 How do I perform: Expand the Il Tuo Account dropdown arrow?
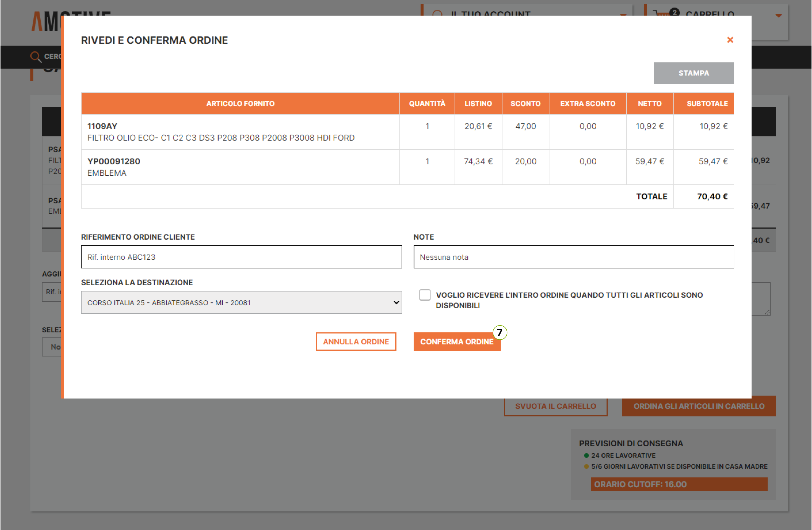tap(623, 14)
